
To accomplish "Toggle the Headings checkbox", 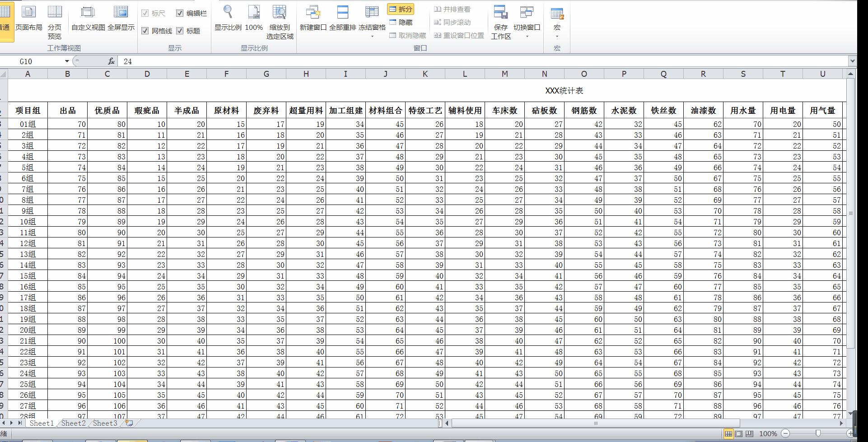I will (180, 31).
